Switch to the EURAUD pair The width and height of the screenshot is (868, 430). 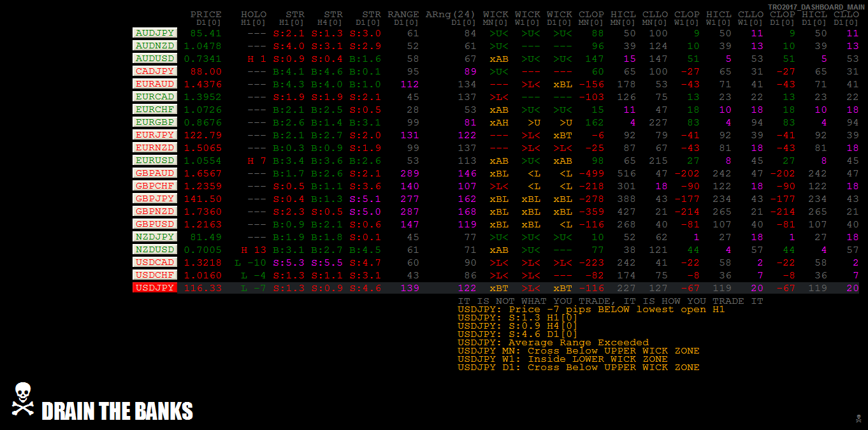(155, 84)
